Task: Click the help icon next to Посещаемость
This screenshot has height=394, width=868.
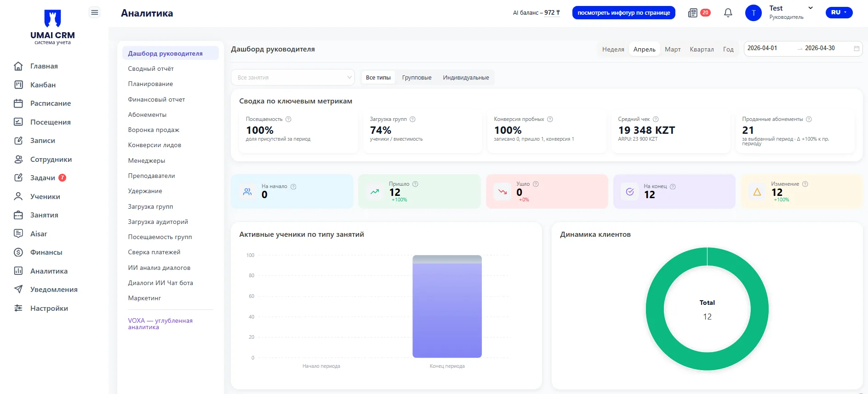Action: [x=288, y=119]
